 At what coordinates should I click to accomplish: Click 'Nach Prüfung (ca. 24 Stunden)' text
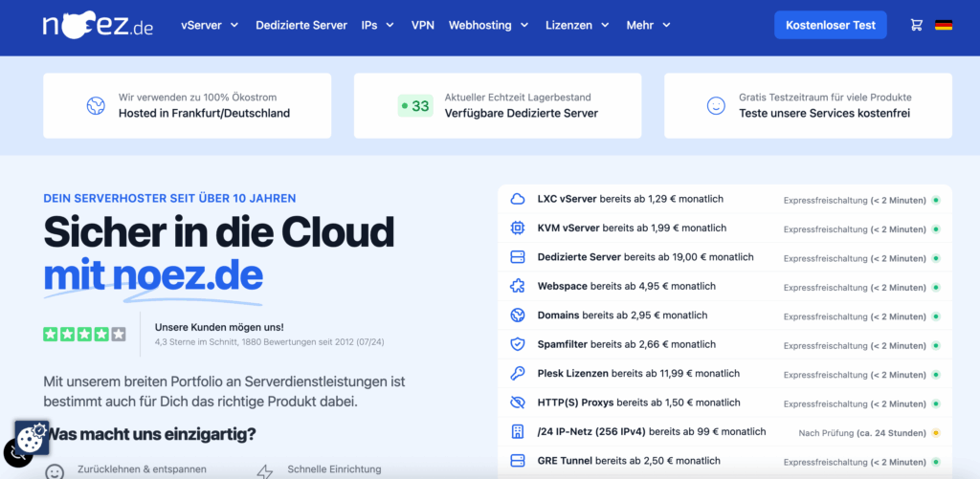pos(862,433)
